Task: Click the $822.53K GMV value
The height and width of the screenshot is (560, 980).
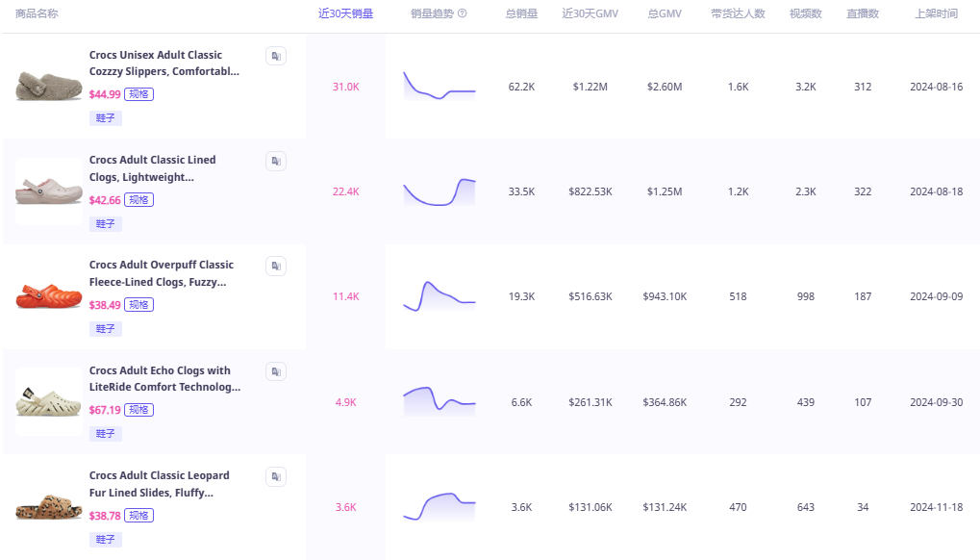Action: [590, 191]
